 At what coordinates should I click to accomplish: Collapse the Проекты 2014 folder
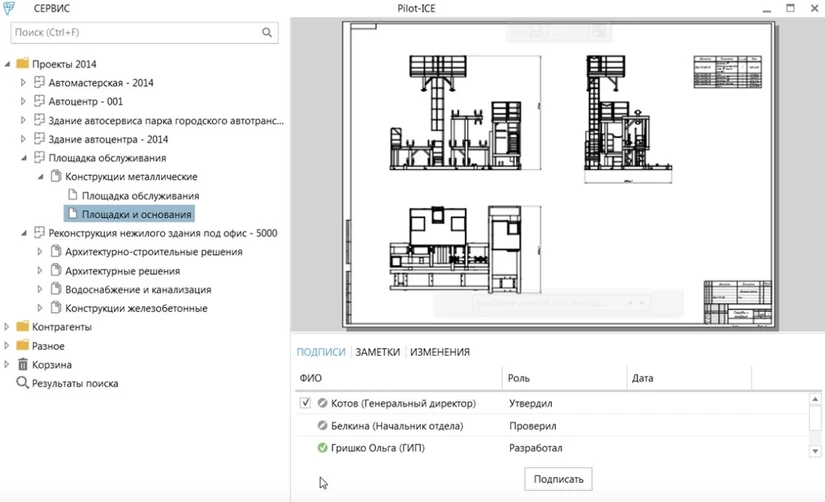8,64
